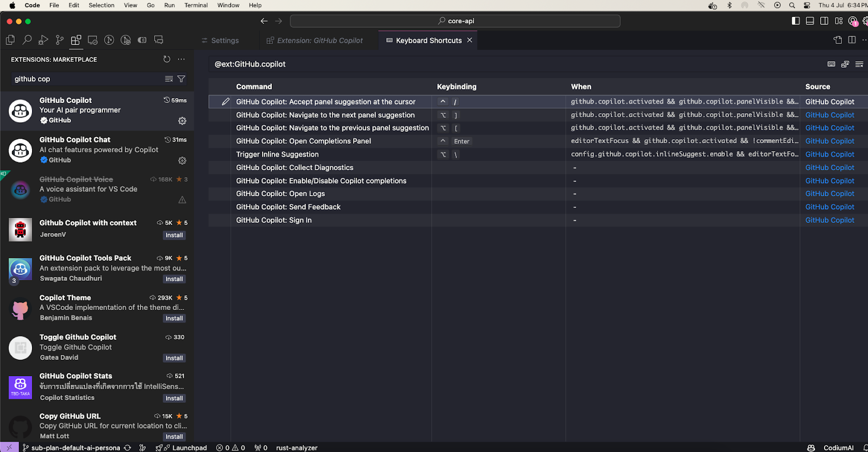Image resolution: width=868 pixels, height=452 pixels.
Task: Open the Customize Layout menu
Action: 839,21
